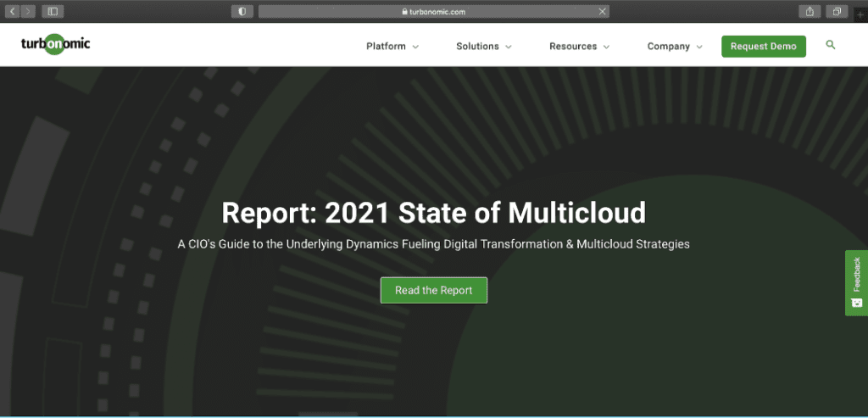Open the Platform menu item
The image size is (868, 418).
tap(386, 47)
